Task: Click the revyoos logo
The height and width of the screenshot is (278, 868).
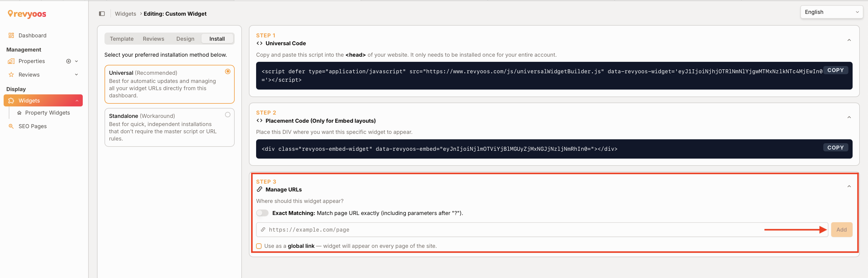Action: point(27,14)
